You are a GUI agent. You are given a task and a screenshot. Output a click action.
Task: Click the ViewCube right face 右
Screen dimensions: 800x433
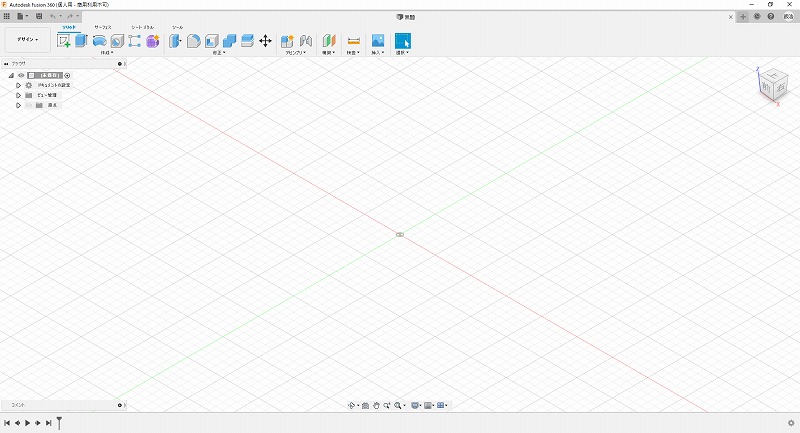pyautogui.click(x=781, y=88)
